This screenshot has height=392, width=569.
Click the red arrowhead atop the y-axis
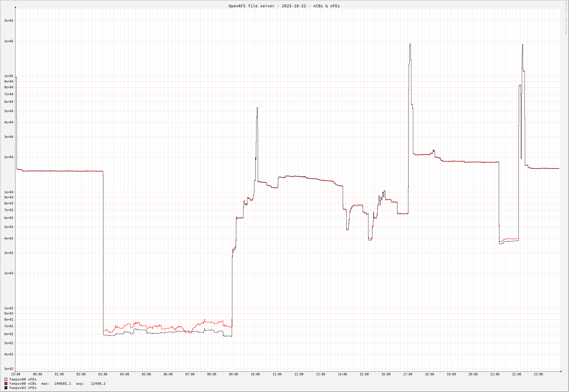[x=15, y=7]
